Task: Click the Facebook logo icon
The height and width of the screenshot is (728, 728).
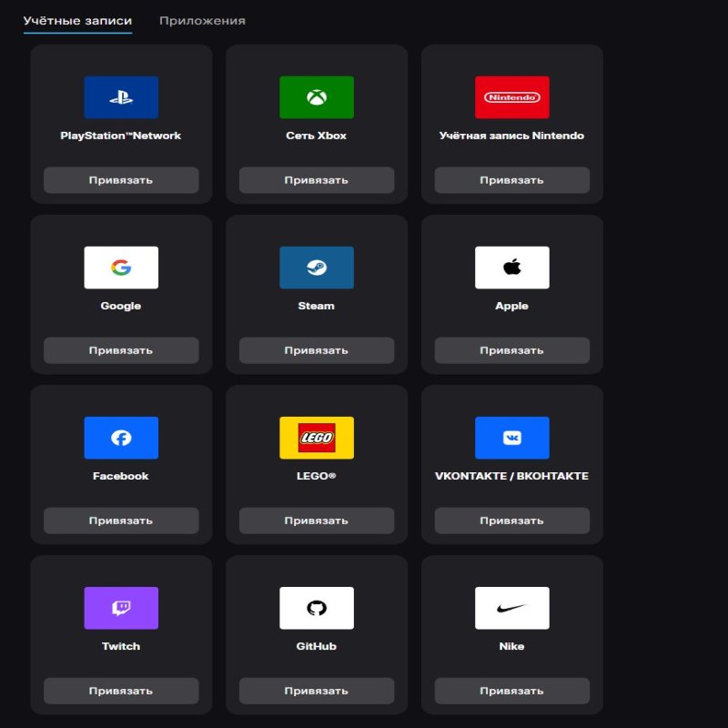Action: coord(121,438)
